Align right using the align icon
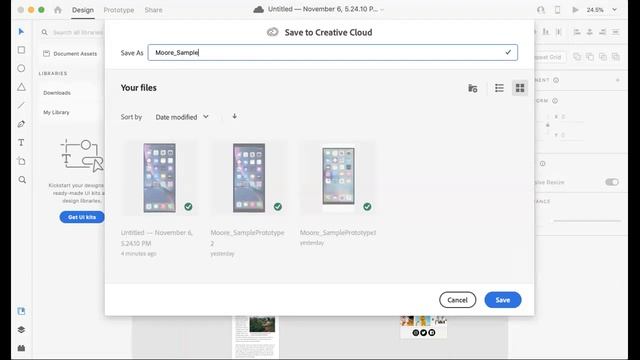Screen dimensions: 640x360 pyautogui.click(x=602, y=32)
